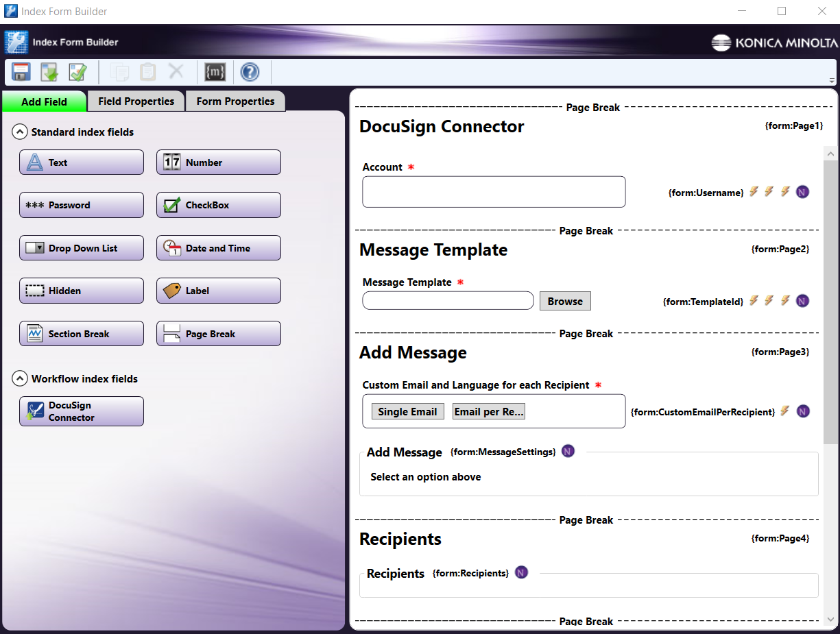Screen dimensions: 840x634
Task: Click the Browse button for Message Template
Action: click(565, 301)
